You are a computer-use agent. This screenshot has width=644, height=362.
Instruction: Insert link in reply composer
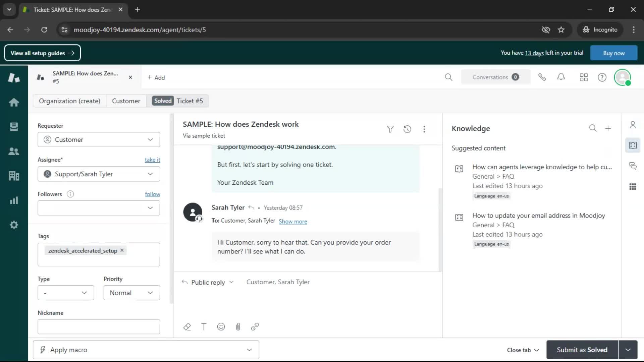[255, 327]
